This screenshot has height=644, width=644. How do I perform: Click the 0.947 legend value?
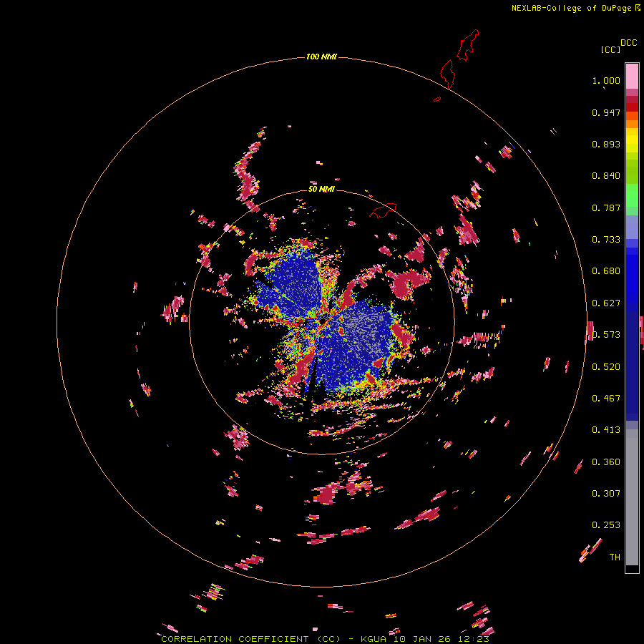click(606, 112)
